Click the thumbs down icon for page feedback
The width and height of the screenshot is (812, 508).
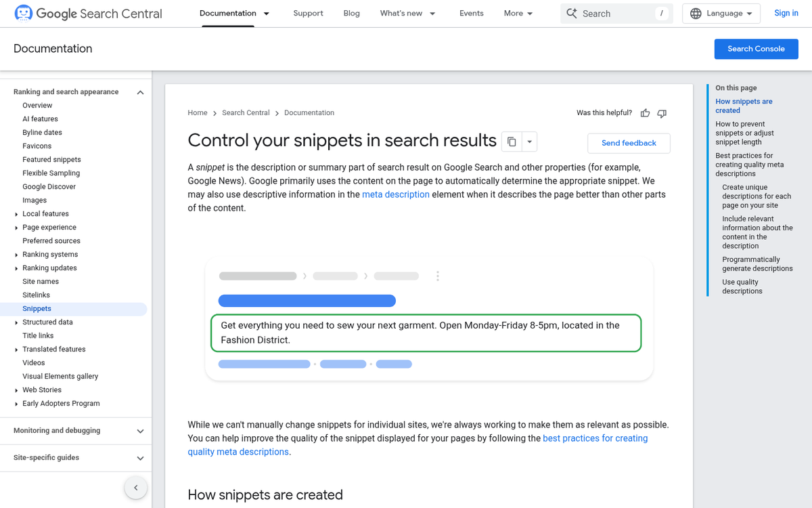point(662,113)
